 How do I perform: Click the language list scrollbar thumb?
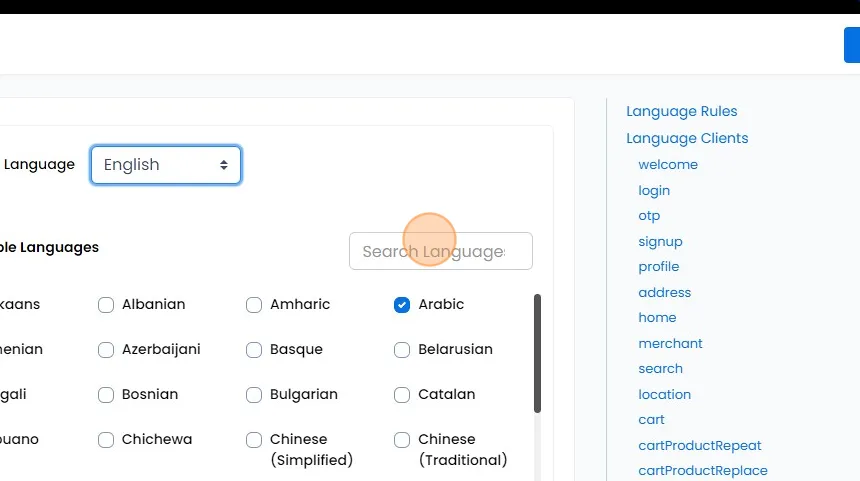pyautogui.click(x=538, y=353)
